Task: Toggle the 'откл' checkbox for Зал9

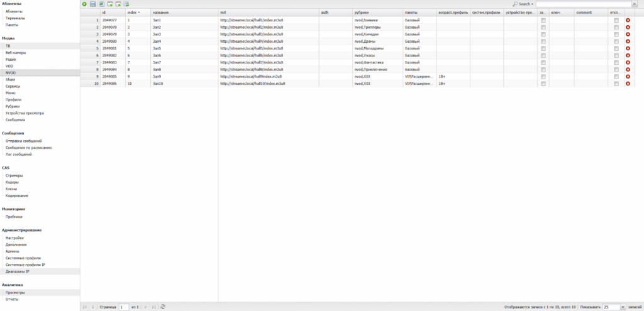Action: click(616, 77)
